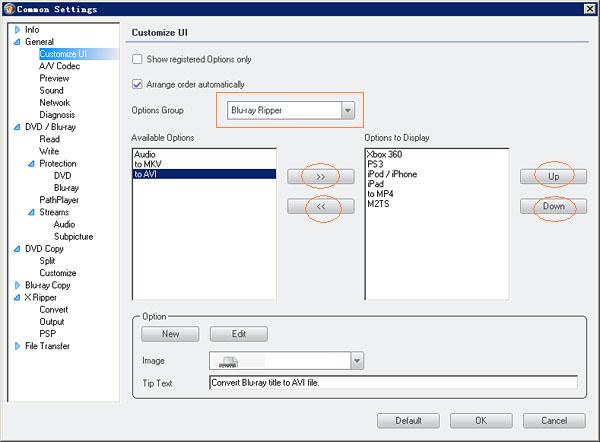Move the selected option Up
Image resolution: width=600 pixels, height=442 pixels.
pos(553,177)
